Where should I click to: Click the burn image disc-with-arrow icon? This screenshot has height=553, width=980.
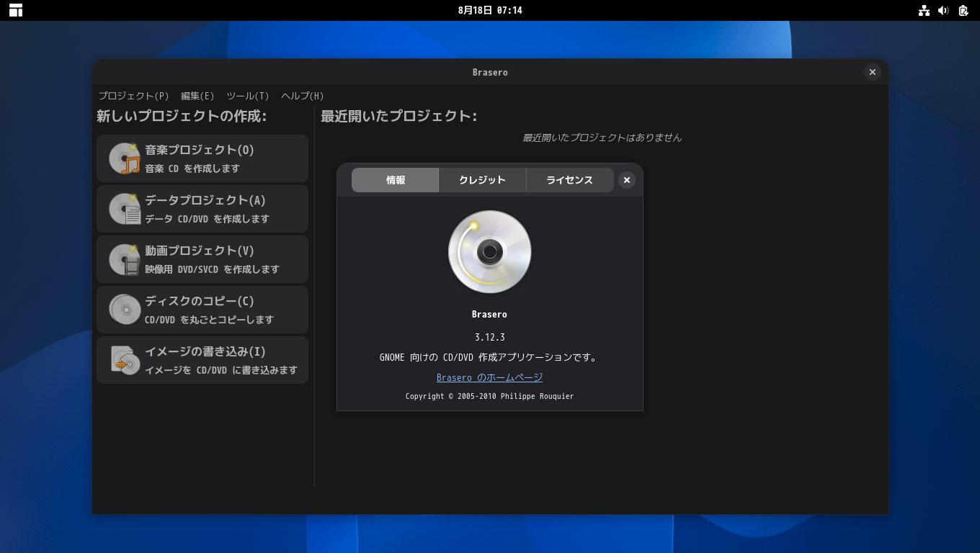125,360
